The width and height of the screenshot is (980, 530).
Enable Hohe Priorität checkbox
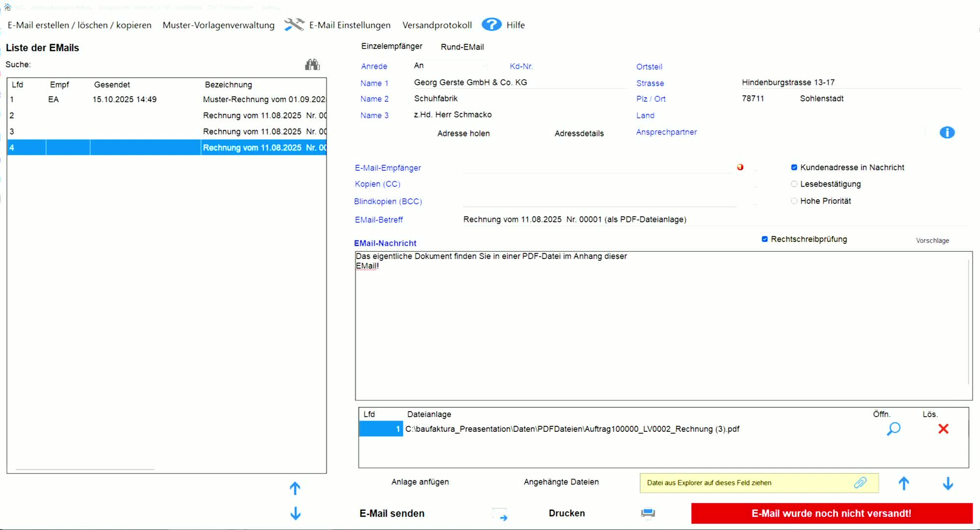coord(794,201)
